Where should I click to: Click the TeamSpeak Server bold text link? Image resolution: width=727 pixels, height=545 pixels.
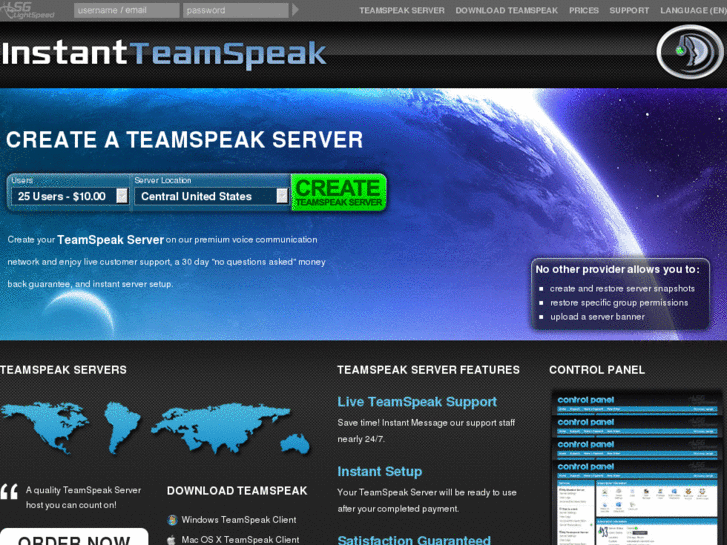[x=110, y=240]
